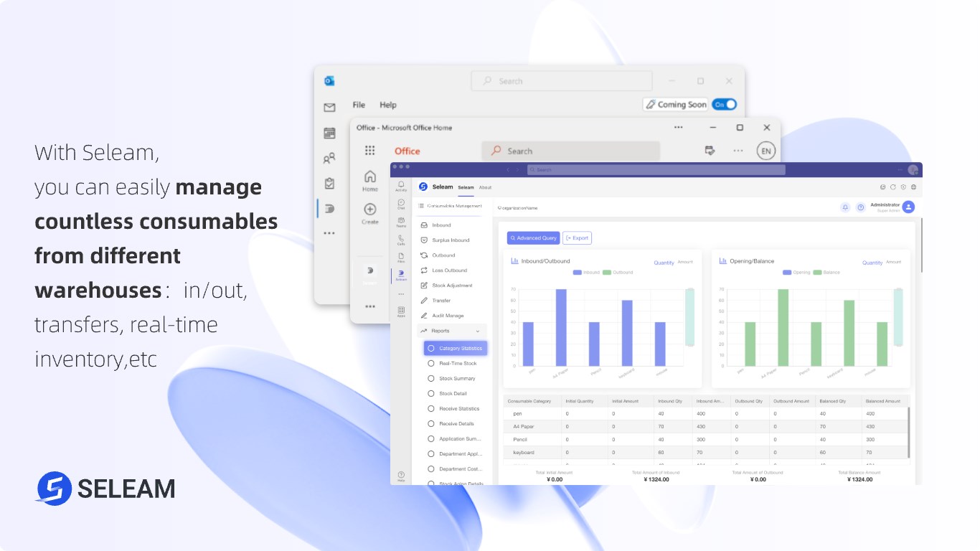Toggle the Coming Soon On switch
This screenshot has height=551, width=980.
click(x=725, y=104)
